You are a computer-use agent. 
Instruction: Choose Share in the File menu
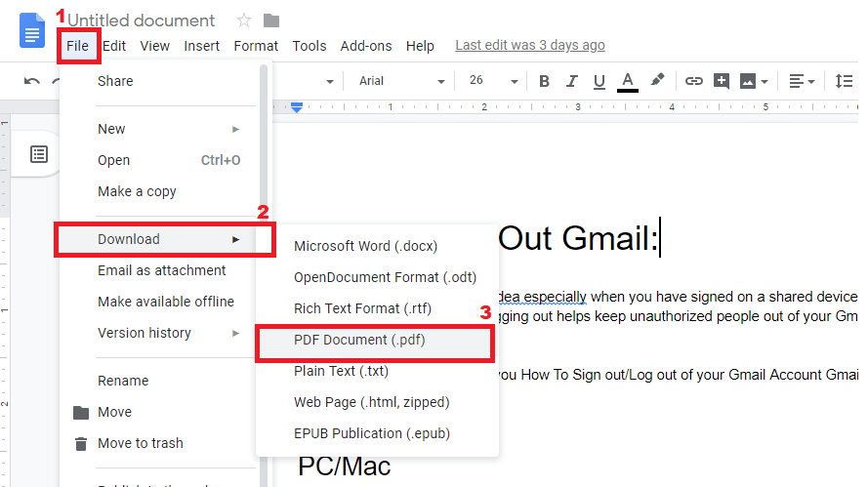[x=158, y=81]
